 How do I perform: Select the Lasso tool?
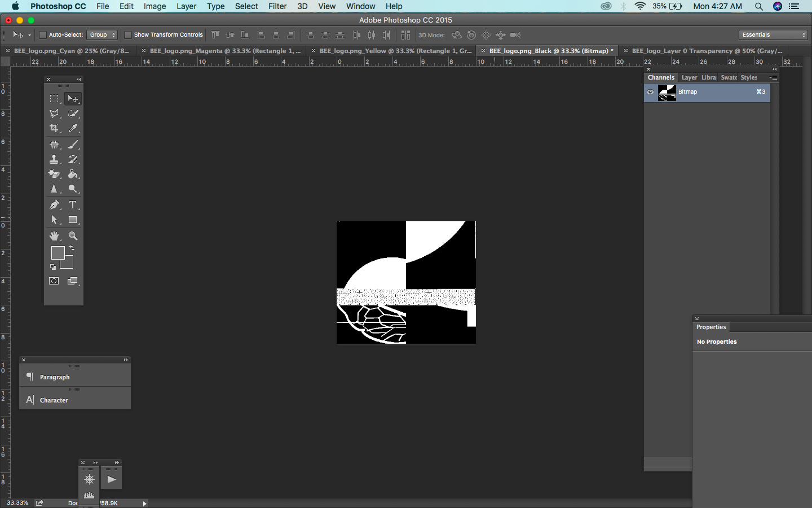pyautogui.click(x=54, y=113)
